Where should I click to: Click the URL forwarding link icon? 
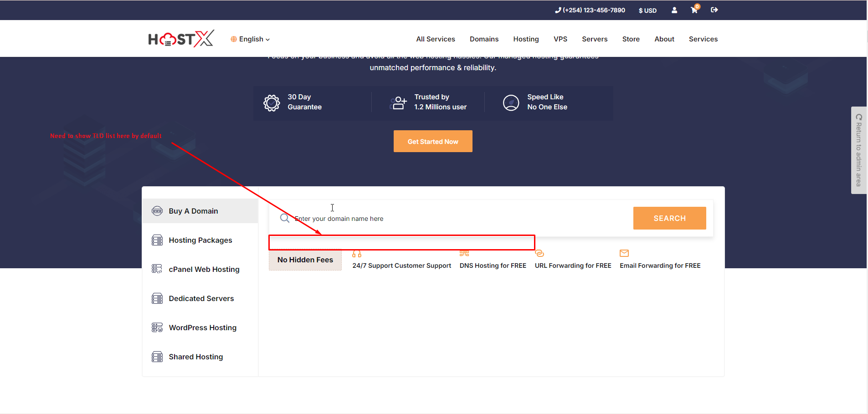(x=539, y=253)
